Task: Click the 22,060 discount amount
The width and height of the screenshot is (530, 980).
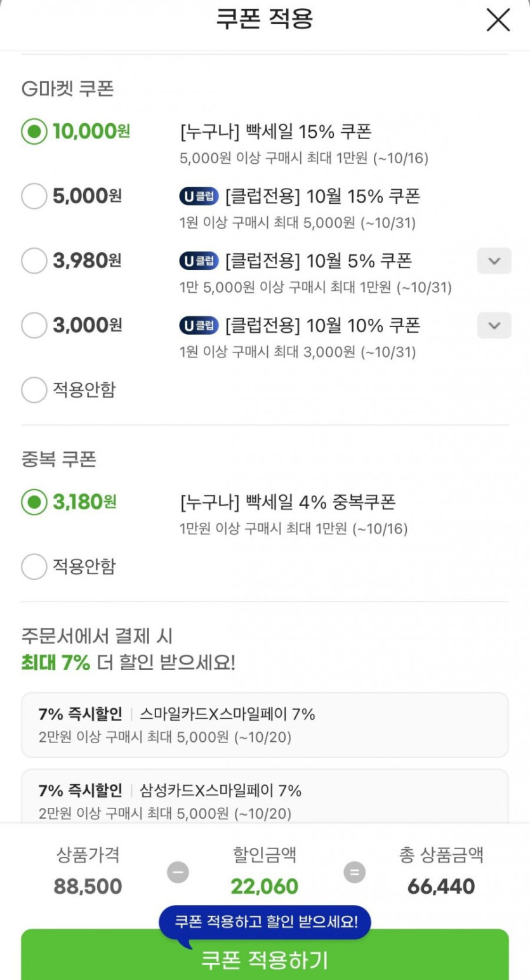Action: (x=264, y=887)
